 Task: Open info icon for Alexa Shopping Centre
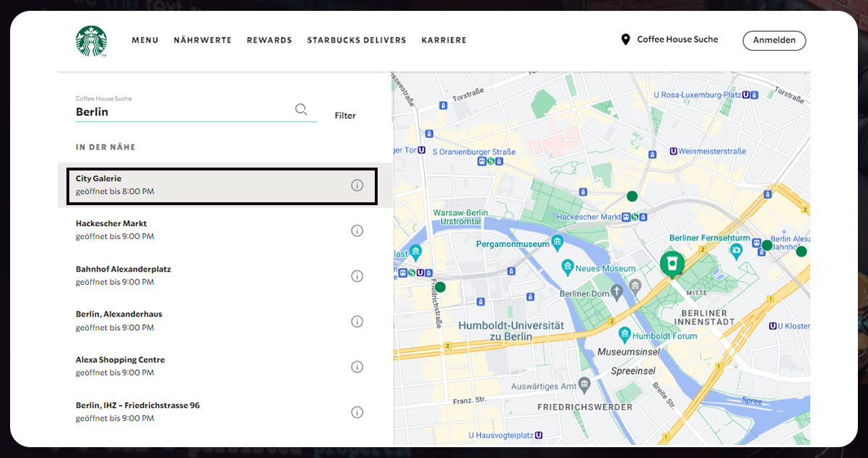[357, 366]
